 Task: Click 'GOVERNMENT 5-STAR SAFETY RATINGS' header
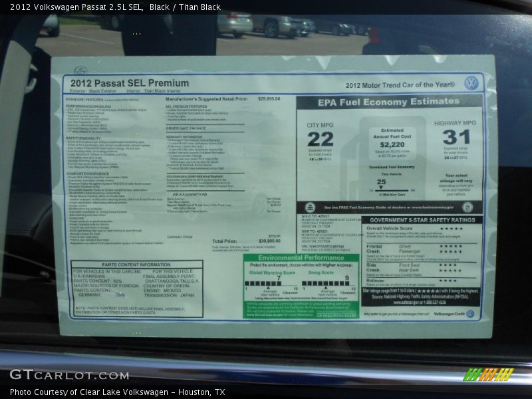coord(422,220)
